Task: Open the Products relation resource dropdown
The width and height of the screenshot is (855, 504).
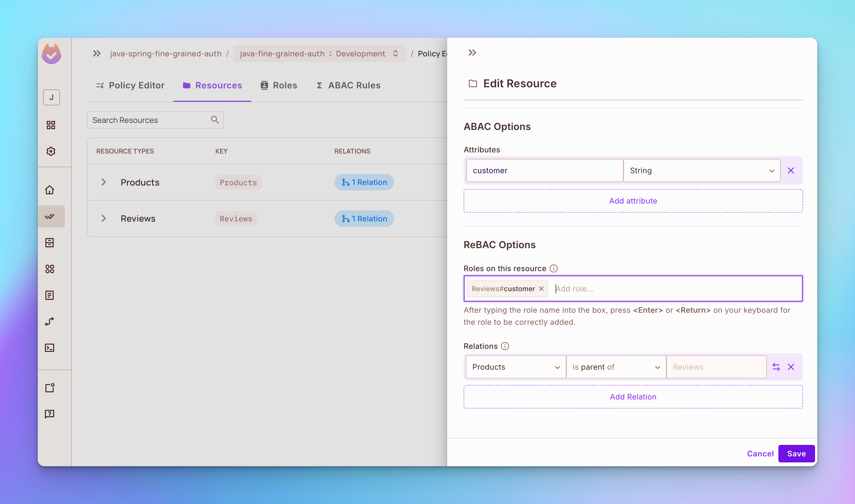Action: coord(516,367)
